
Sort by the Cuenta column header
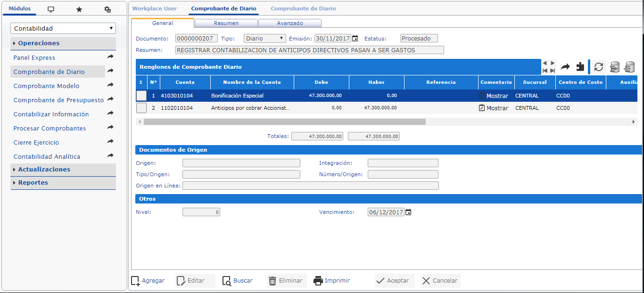[x=185, y=82]
